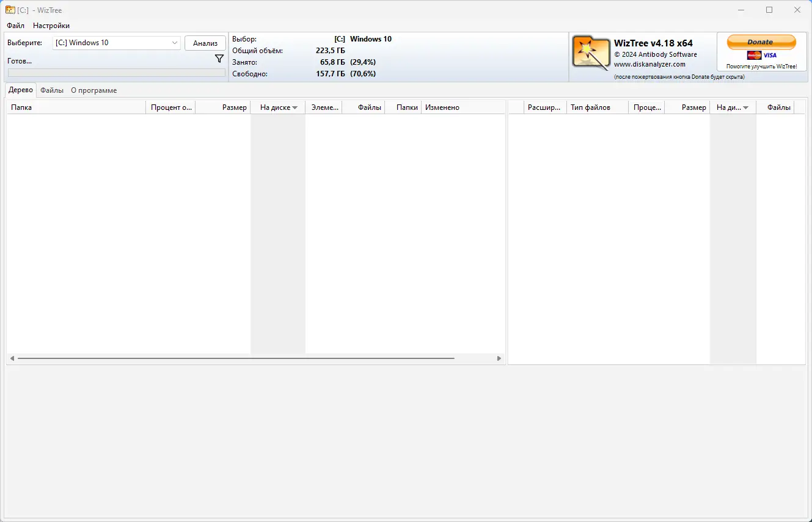
Task: Click На диске column header in tree pane
Action: (x=278, y=107)
